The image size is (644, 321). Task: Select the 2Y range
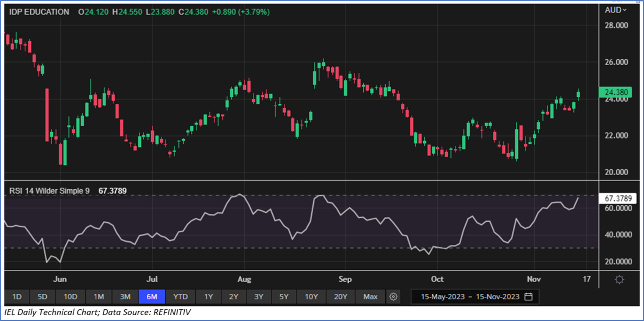[234, 297]
